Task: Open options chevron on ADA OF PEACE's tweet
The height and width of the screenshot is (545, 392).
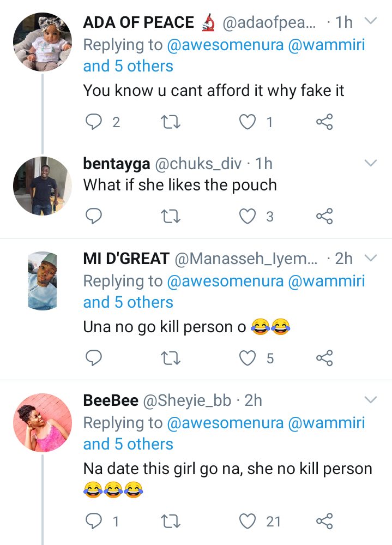Action: 371,22
